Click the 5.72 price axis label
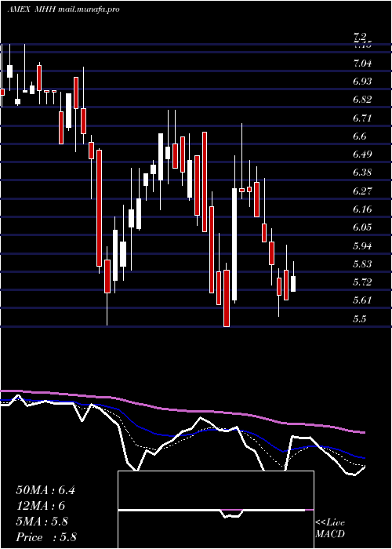 coord(362,282)
